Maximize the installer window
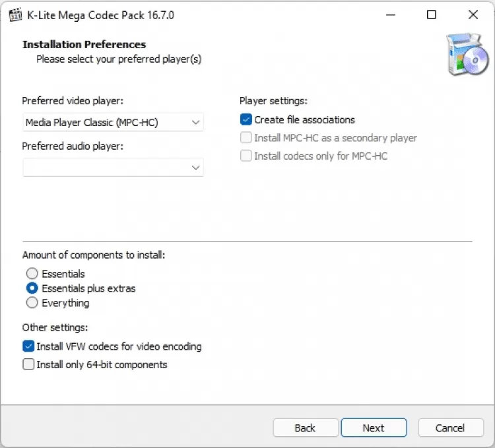495x448 pixels. pyautogui.click(x=431, y=15)
